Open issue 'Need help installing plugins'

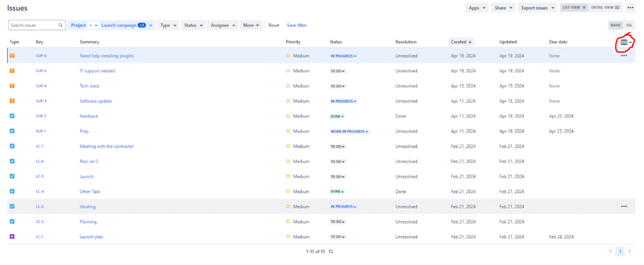tap(106, 55)
